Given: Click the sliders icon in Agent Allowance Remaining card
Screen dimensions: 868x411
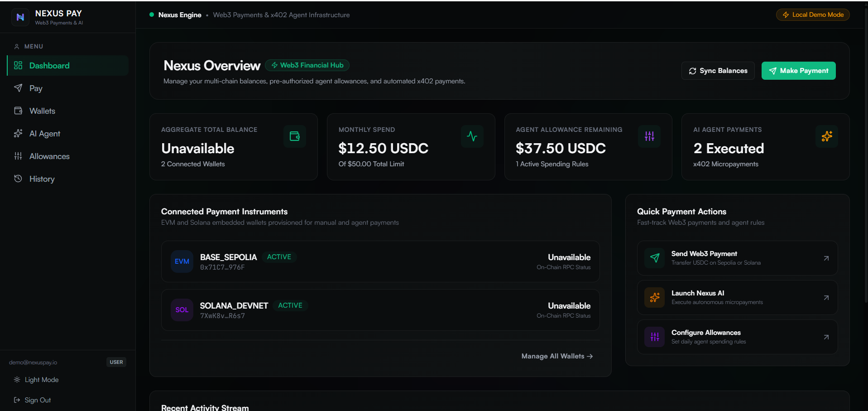Looking at the screenshot, I should 649,136.
